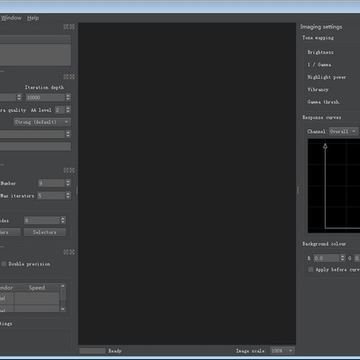Open the Image scale 100% dropdown

pos(282,351)
